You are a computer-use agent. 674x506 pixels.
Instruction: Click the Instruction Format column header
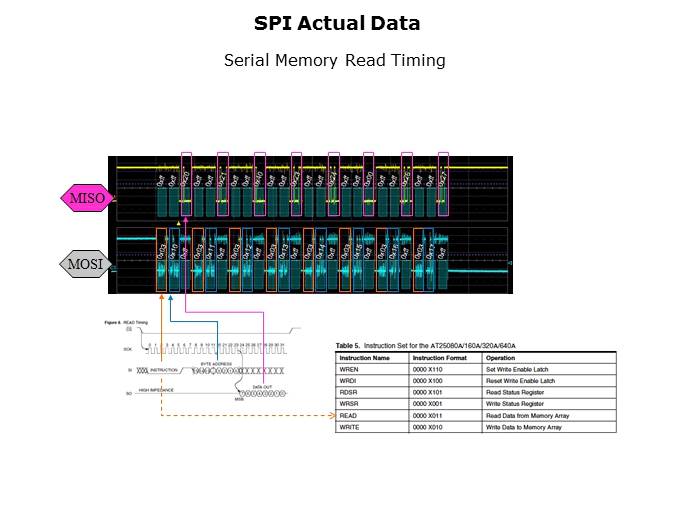(x=437, y=357)
